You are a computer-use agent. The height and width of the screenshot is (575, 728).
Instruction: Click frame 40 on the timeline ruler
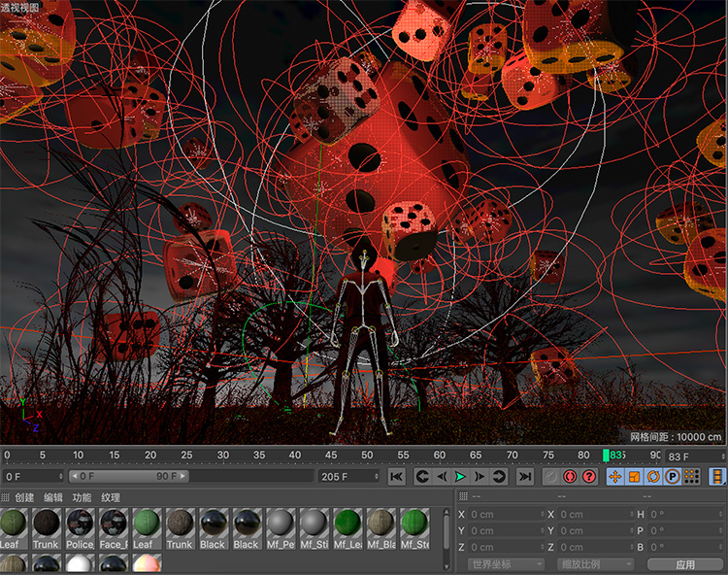(x=295, y=456)
